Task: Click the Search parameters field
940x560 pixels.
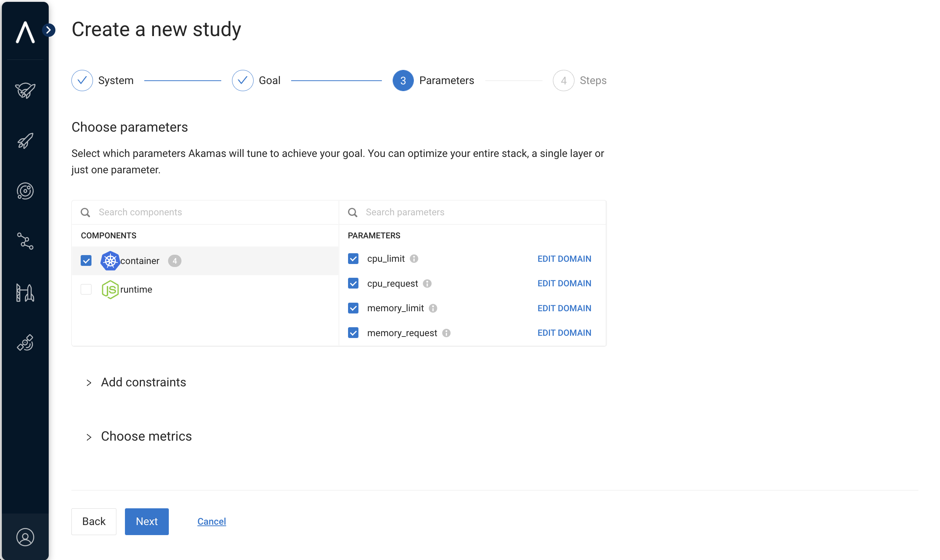Action: pos(479,212)
